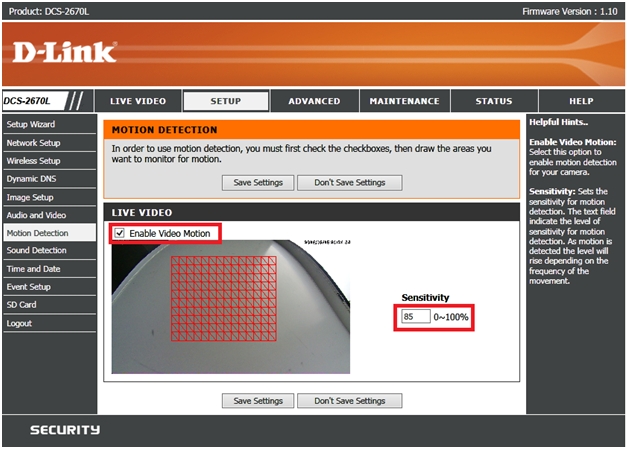Click the D-Link logo
Viewport: 628px width, 449px height.
click(x=65, y=52)
